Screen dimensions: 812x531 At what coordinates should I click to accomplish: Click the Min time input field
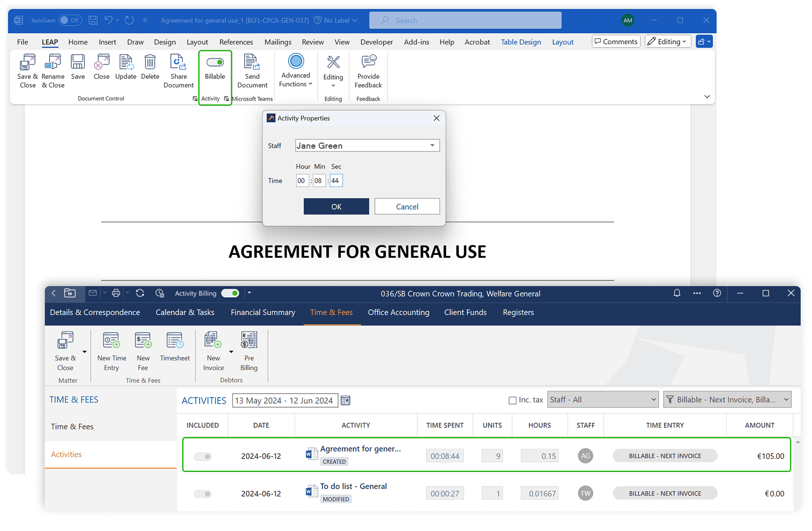click(x=319, y=181)
